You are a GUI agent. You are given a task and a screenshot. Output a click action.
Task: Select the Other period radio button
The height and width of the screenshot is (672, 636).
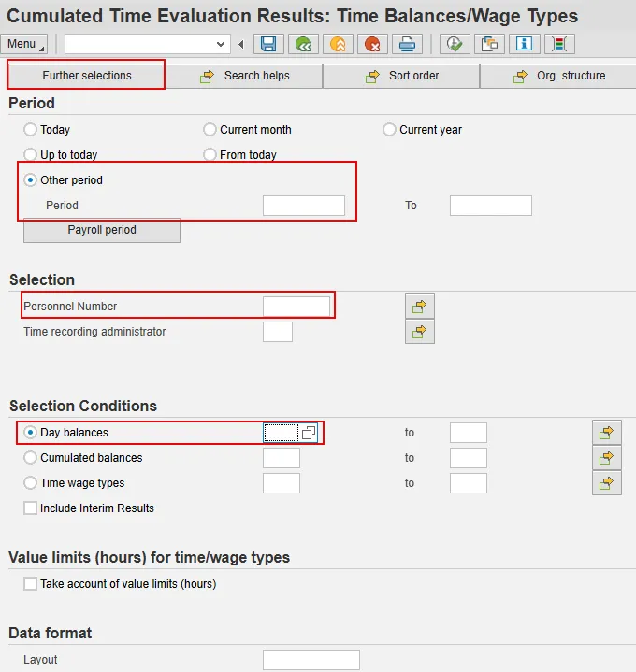click(30, 180)
